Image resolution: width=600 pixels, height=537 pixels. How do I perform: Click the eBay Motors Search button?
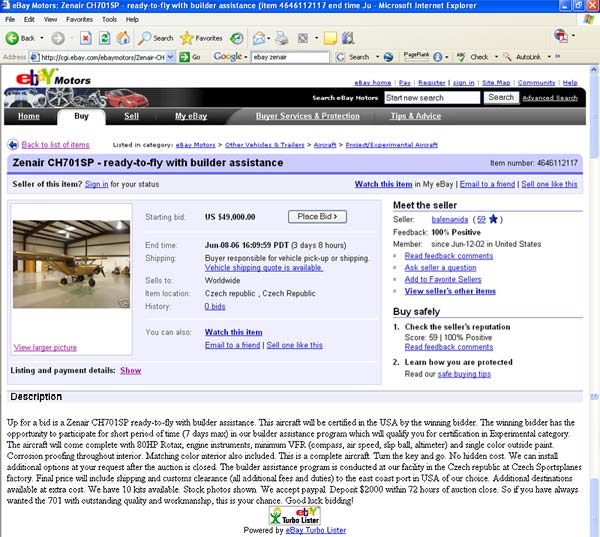pyautogui.click(x=501, y=98)
